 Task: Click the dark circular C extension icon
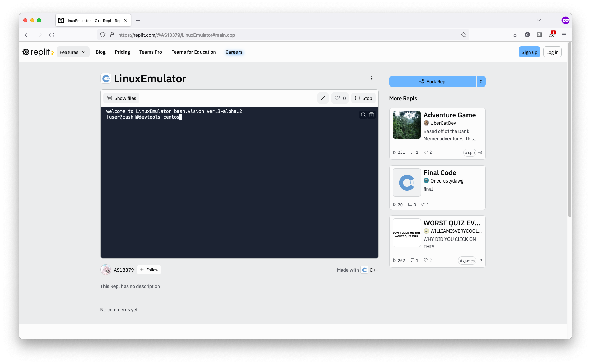(527, 35)
